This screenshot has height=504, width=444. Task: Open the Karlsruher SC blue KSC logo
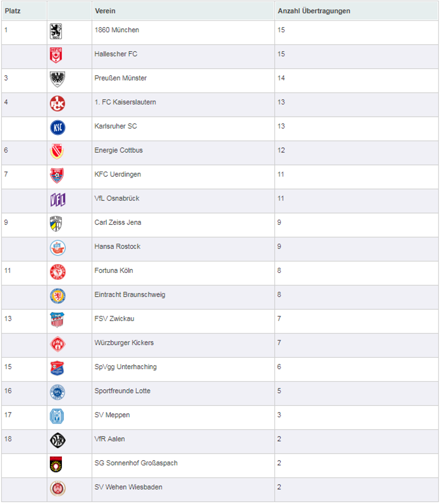58,128
